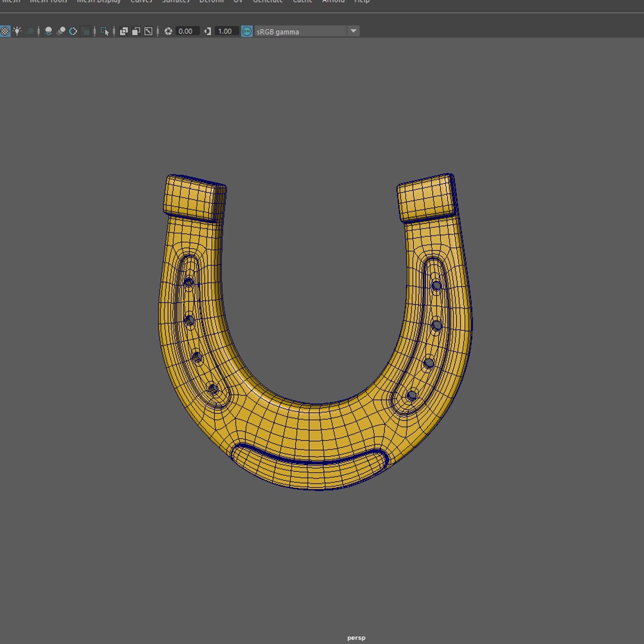Screen dimensions: 644x644
Task: Click the persp camera label
Action: point(356,638)
